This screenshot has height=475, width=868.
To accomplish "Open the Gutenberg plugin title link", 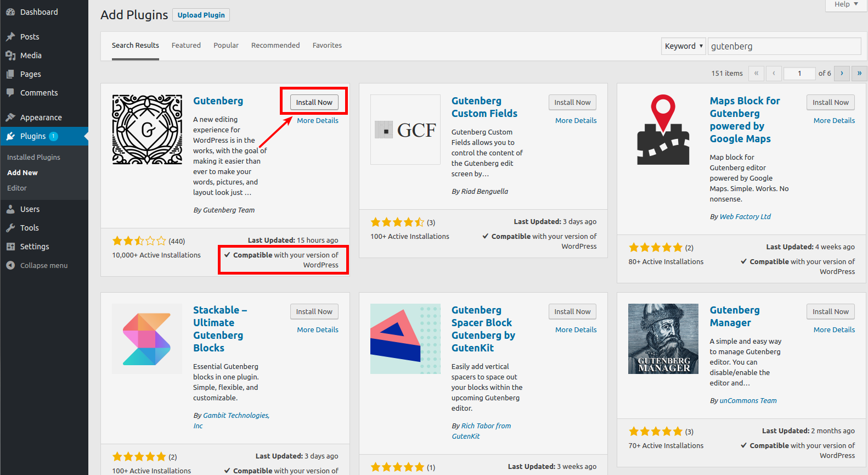I will (x=218, y=101).
